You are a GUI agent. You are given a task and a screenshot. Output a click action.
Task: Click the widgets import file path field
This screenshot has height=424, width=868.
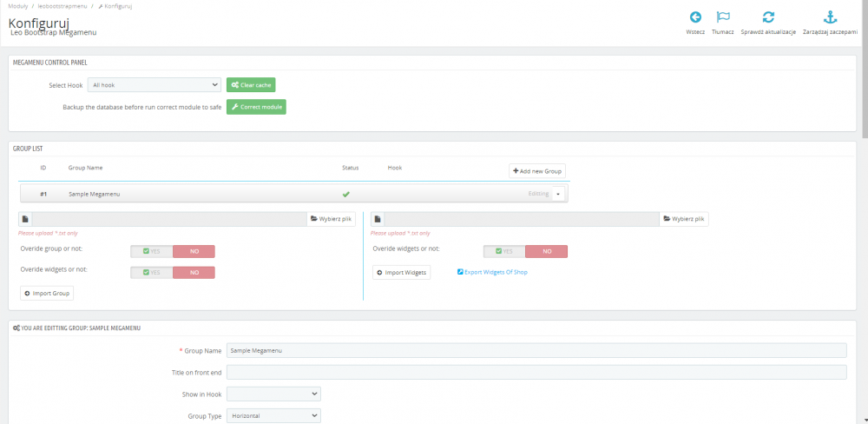click(522, 219)
